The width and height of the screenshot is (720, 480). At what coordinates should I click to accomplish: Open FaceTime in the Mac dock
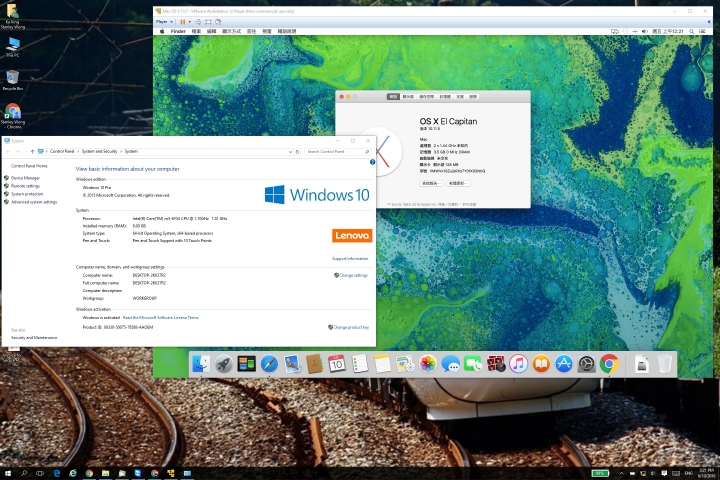tap(472, 364)
